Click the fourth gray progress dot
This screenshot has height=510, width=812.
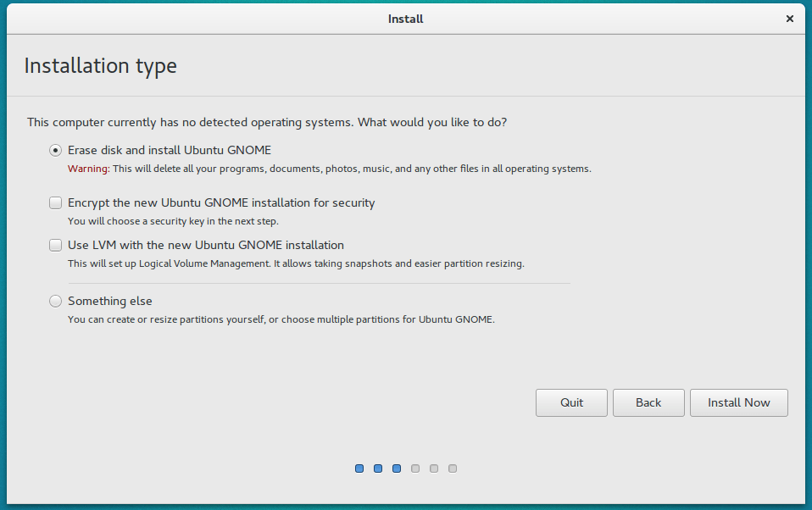415,468
